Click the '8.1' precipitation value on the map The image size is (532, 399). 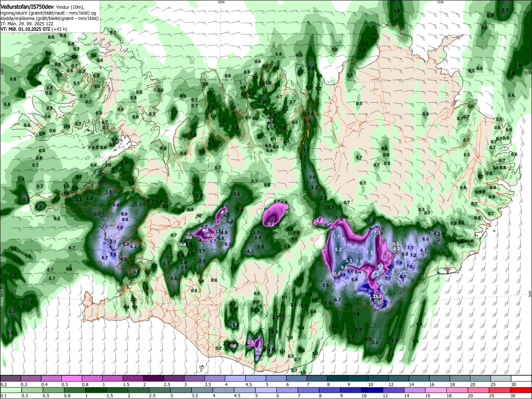[x=403, y=276]
